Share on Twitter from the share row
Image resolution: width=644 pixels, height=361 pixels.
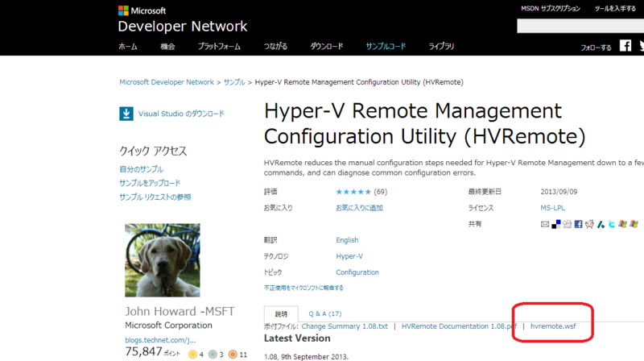612,224
